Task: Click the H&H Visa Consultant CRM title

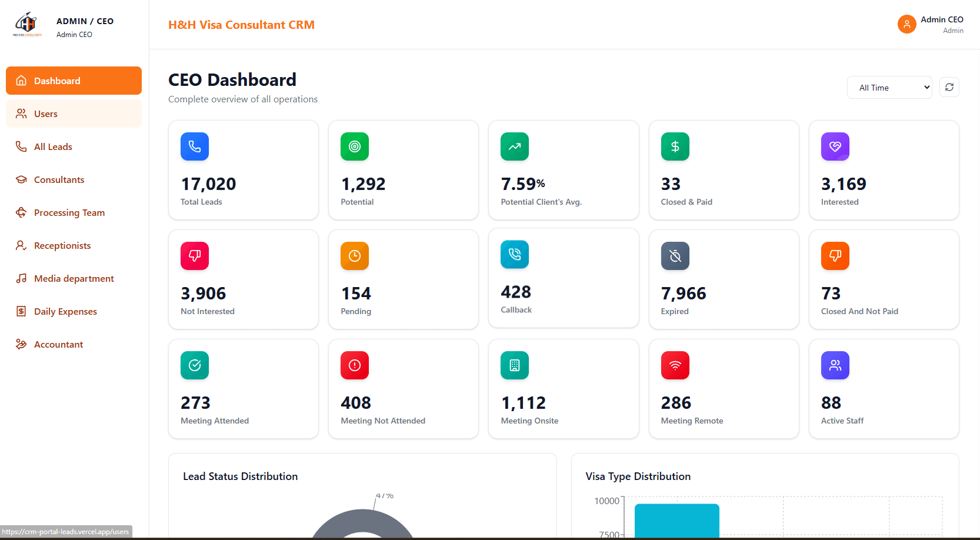Action: tap(241, 25)
